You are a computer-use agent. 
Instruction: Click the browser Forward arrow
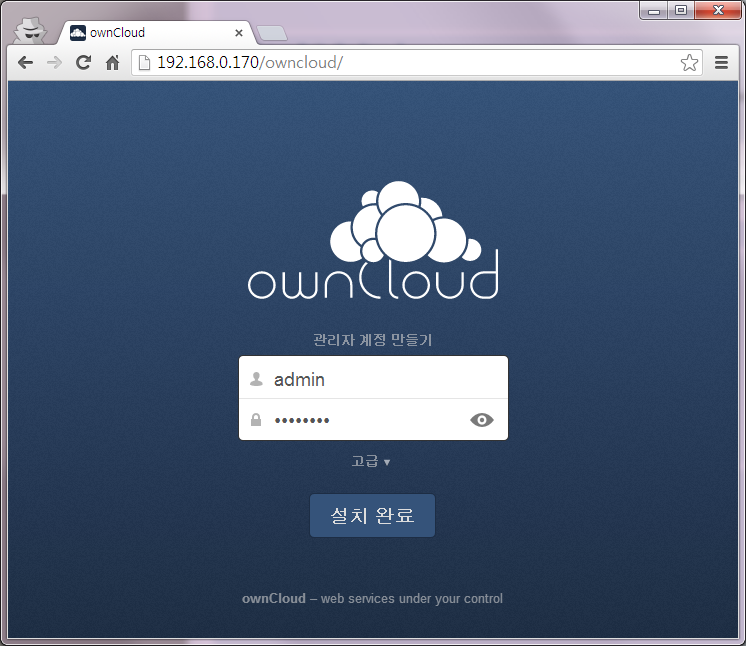[x=54, y=63]
